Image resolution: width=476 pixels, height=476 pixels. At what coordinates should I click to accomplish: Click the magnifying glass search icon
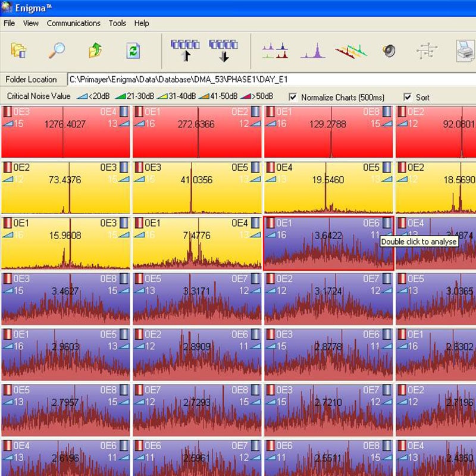pyautogui.click(x=57, y=51)
